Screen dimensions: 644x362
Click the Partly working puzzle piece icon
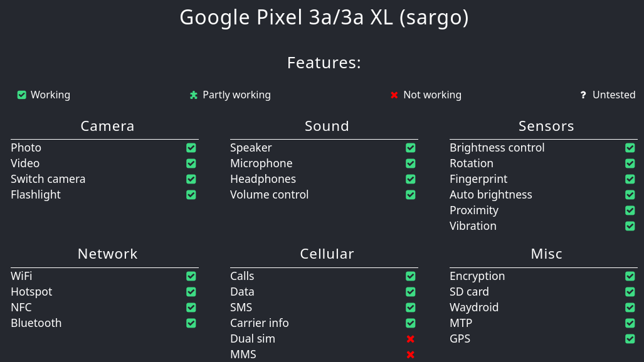point(194,95)
